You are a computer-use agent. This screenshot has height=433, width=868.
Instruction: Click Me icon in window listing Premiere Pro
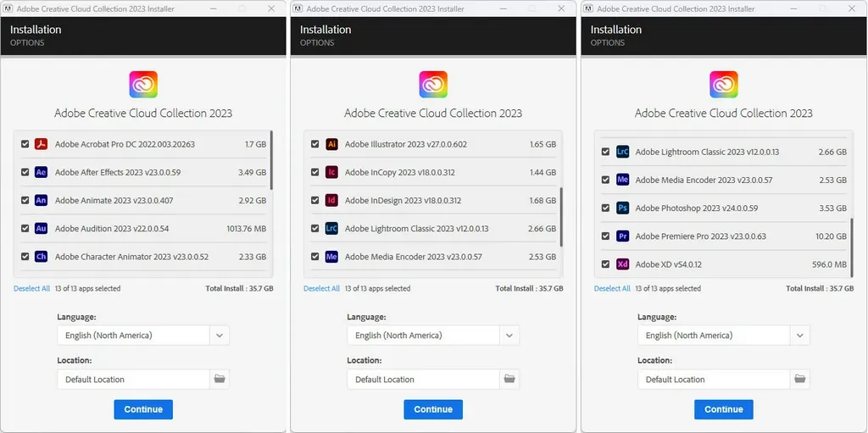pos(622,180)
